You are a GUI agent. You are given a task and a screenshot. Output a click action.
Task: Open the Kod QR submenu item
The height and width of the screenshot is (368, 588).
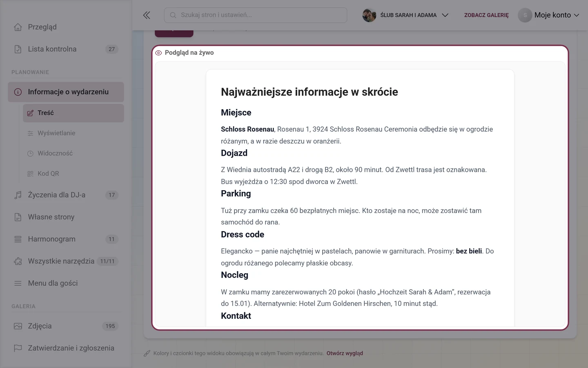(x=73, y=174)
